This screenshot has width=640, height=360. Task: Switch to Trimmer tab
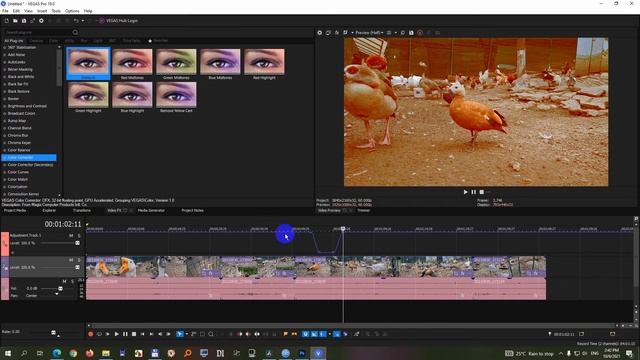click(363, 211)
